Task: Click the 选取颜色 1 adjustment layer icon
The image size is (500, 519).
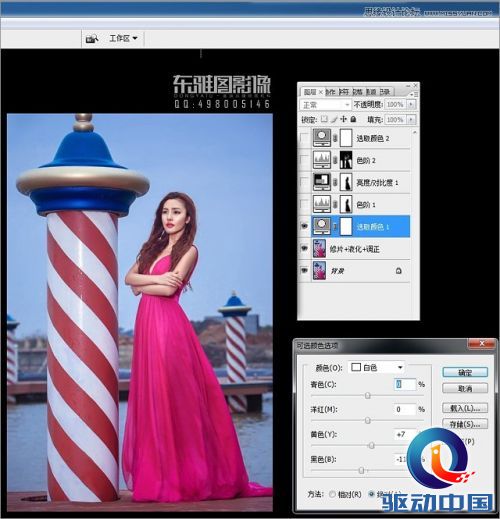Action: [322, 226]
